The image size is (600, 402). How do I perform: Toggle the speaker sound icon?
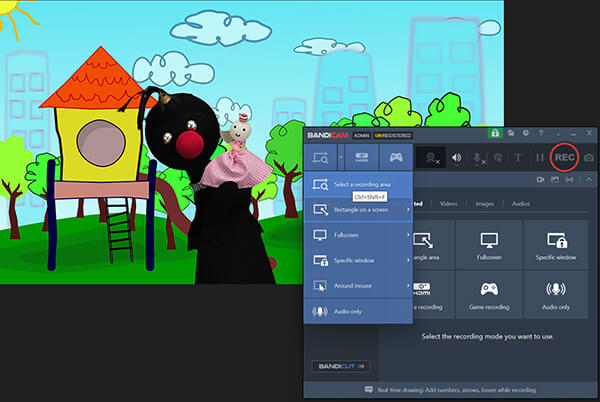[456, 158]
